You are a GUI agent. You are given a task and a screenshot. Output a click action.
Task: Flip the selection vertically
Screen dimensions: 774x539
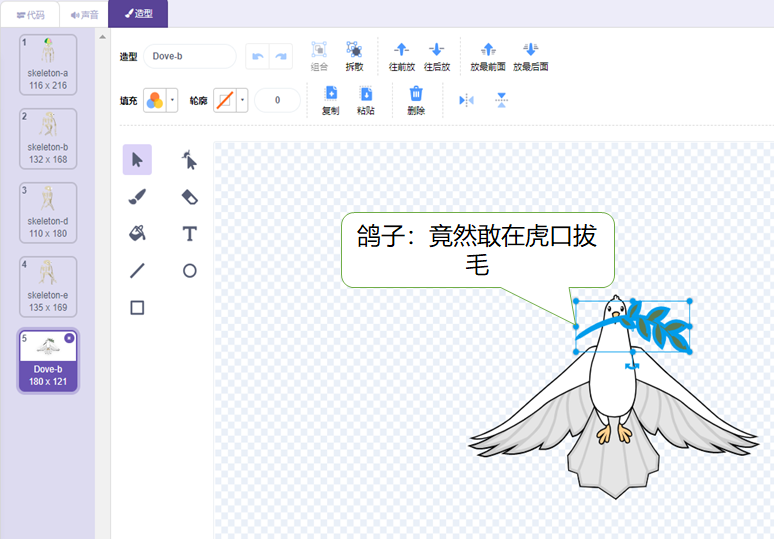pos(502,100)
